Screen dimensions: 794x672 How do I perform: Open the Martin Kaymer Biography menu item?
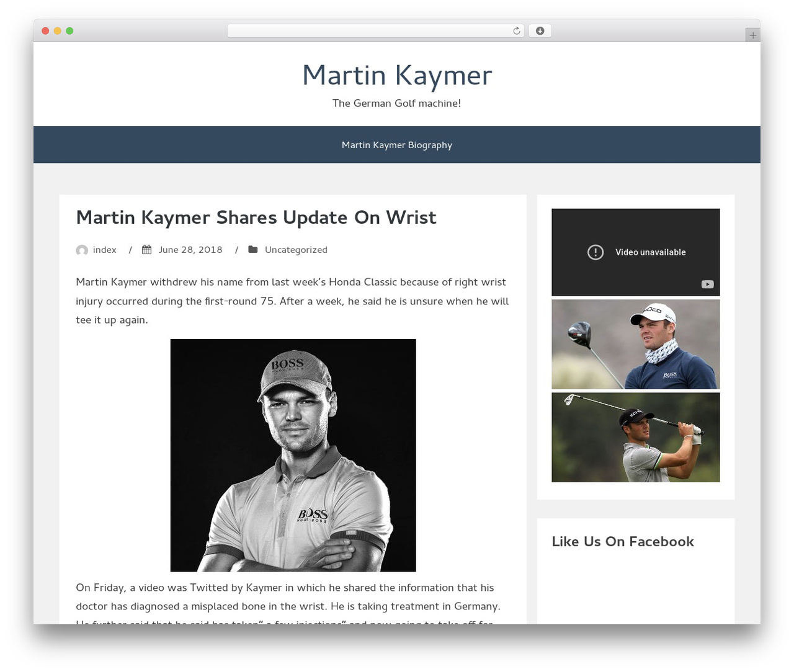tap(397, 145)
